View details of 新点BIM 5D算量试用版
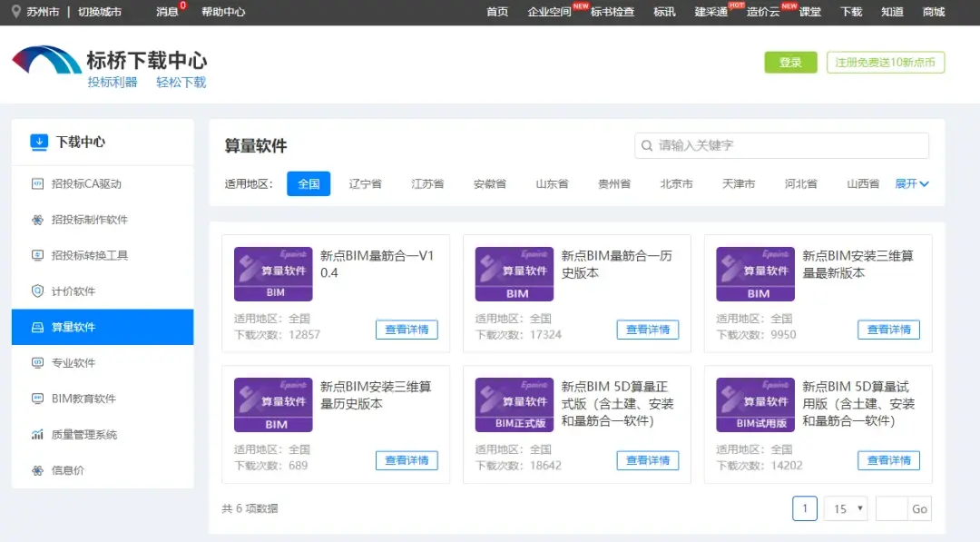Screen dimensions: 980x542 pyautogui.click(x=888, y=460)
